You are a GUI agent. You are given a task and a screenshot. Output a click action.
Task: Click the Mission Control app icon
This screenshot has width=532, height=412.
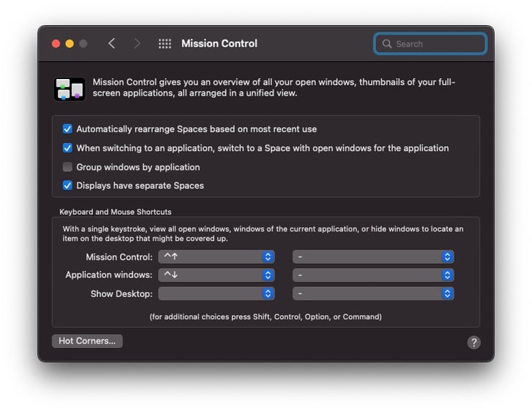point(70,89)
